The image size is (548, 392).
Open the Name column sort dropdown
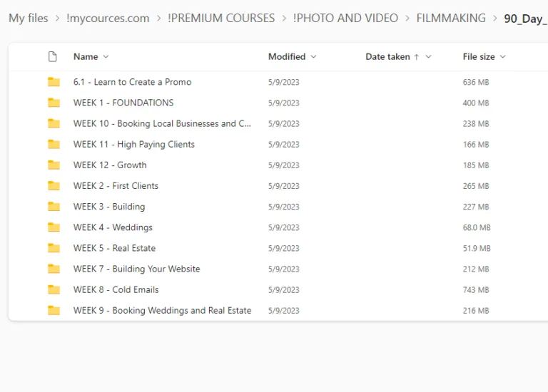click(106, 56)
